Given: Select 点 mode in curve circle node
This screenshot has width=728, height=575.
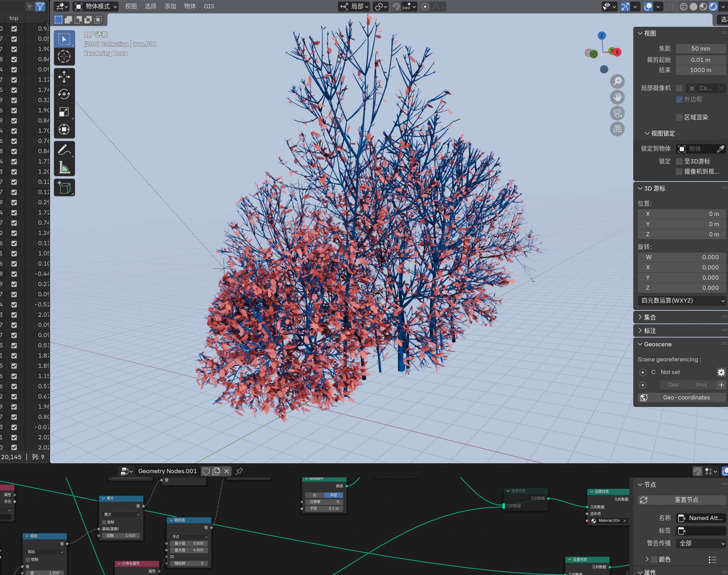Looking at the screenshot, I should [x=315, y=495].
